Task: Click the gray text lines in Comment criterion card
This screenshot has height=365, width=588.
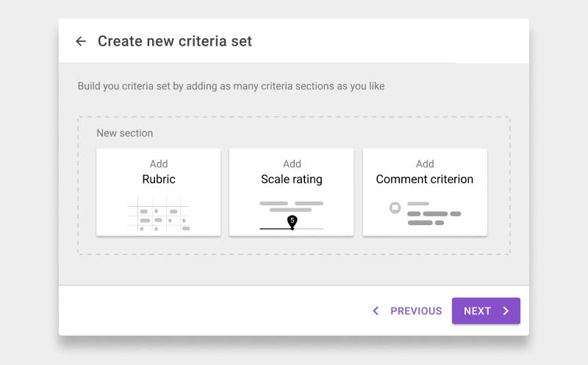Action: pos(434,213)
